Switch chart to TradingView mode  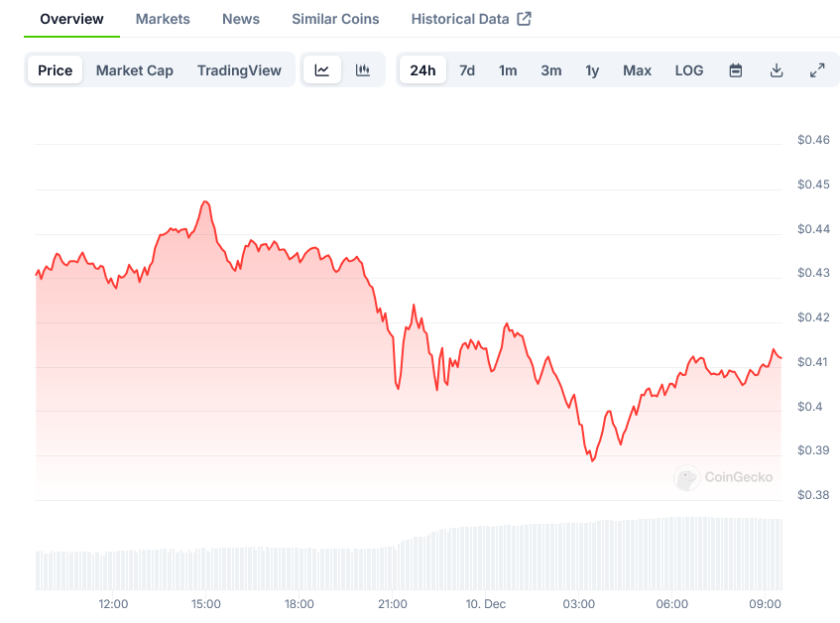239,70
